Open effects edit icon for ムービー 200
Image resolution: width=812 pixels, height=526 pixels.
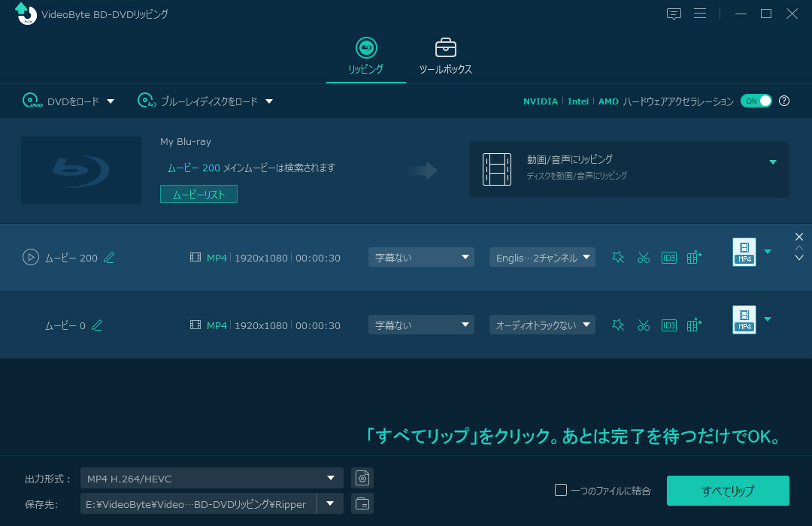point(618,257)
